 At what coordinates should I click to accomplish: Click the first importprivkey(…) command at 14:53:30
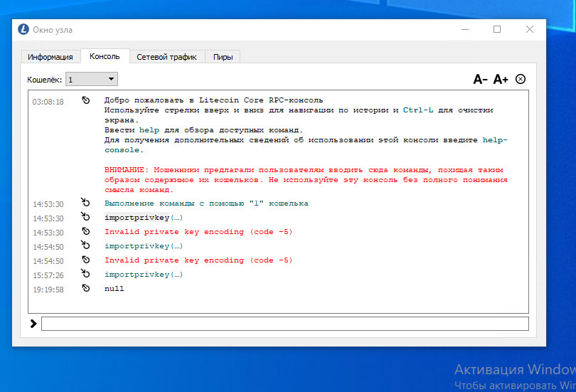click(x=144, y=218)
